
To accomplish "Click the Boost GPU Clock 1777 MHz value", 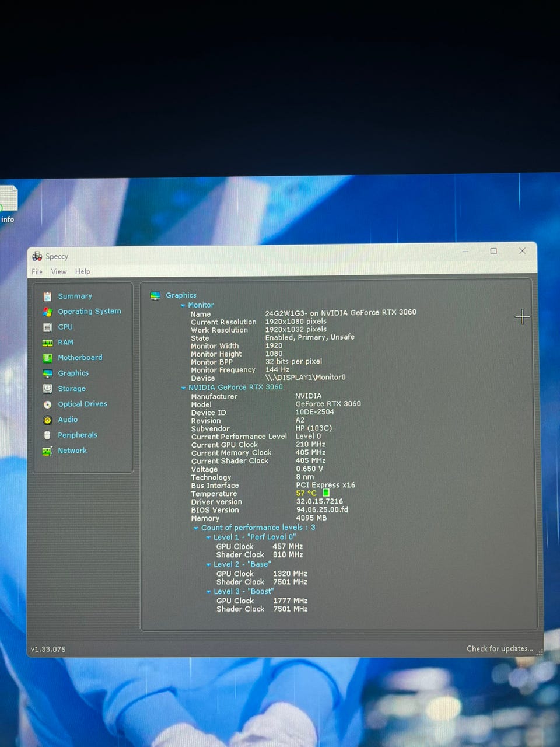I will point(290,601).
